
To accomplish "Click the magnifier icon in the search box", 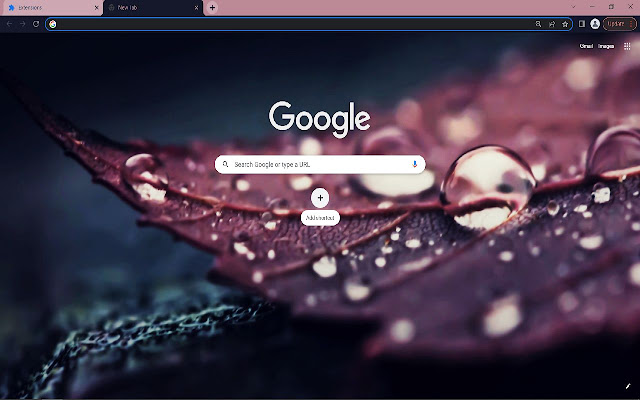I will 225,164.
